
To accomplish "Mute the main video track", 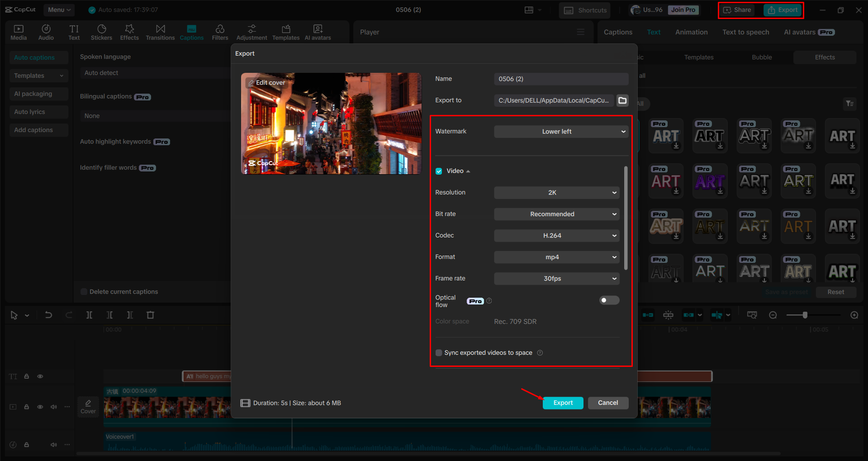I will click(54, 407).
